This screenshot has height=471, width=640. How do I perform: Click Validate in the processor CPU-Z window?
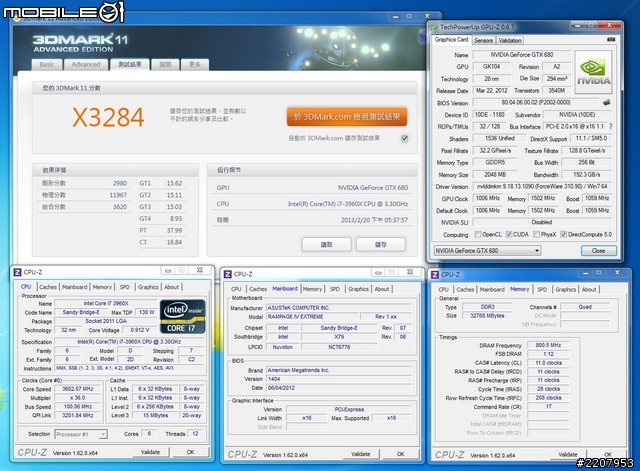(x=151, y=452)
